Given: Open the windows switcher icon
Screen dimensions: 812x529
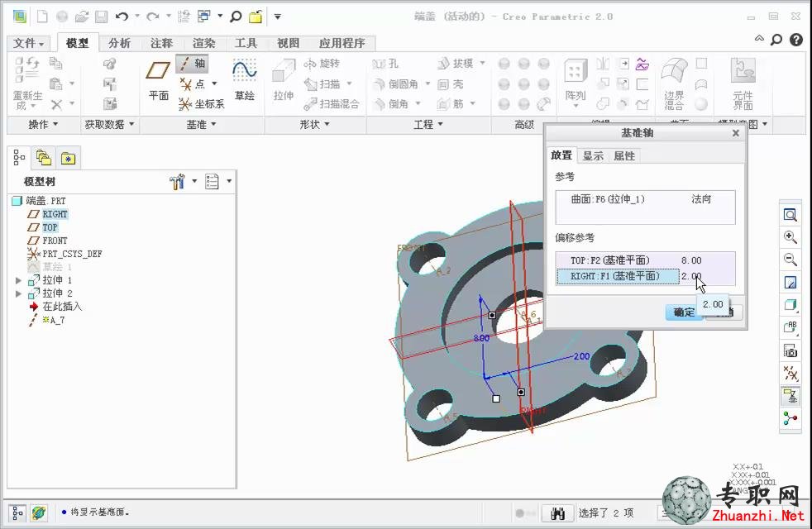Looking at the screenshot, I should click(204, 17).
